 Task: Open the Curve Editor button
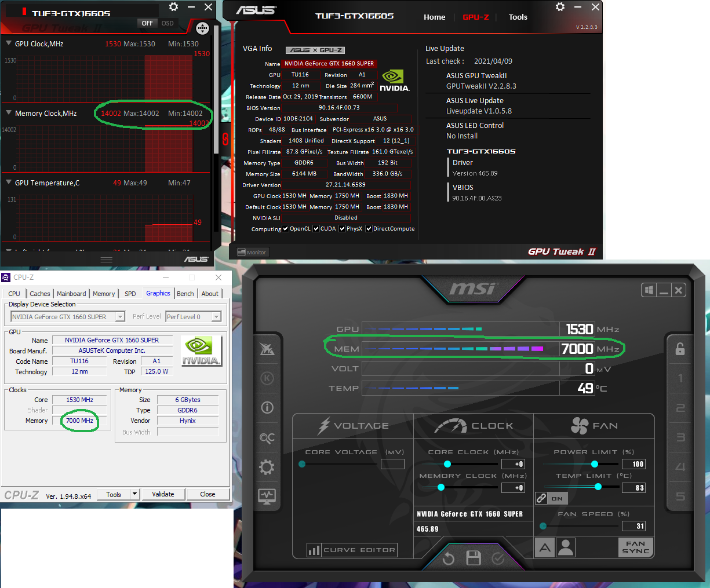coord(352,550)
